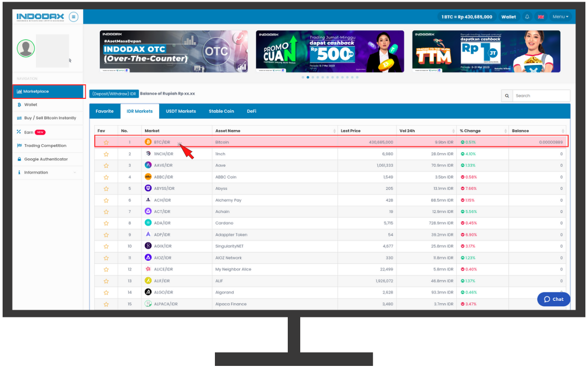Toggle favorite star for 1INCH/IDR
Image resolution: width=588 pixels, height=368 pixels.
pyautogui.click(x=106, y=154)
